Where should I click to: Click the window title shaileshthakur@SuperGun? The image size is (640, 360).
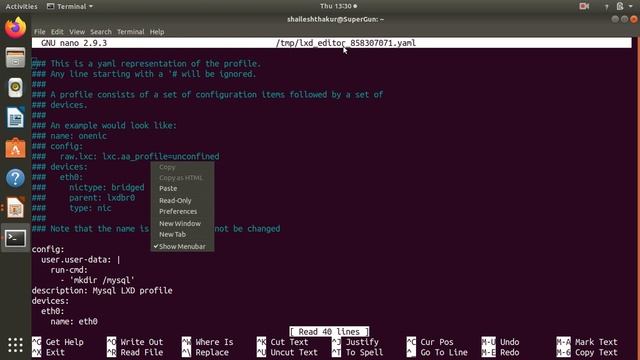[x=335, y=19]
